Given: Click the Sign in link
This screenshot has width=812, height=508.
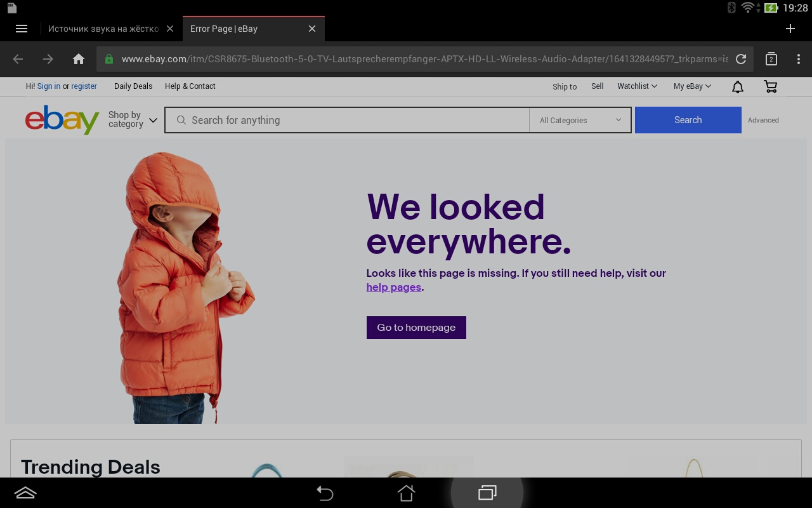Looking at the screenshot, I should tap(49, 86).
